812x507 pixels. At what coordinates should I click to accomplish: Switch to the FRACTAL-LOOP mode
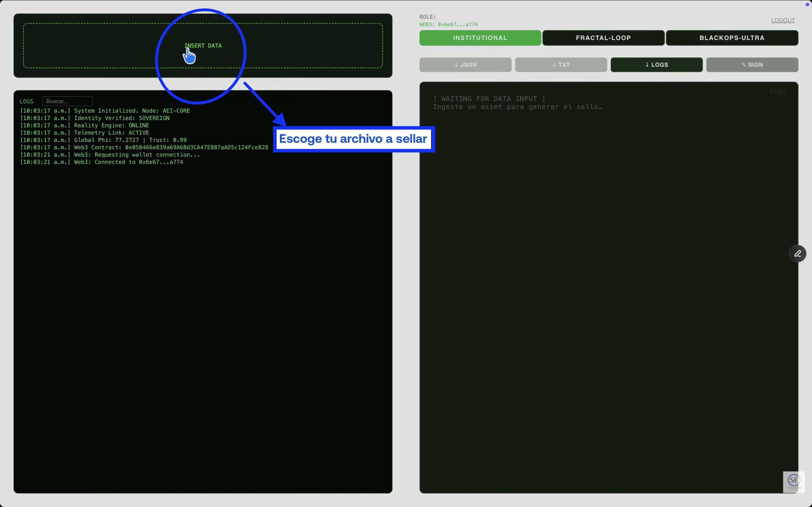tap(603, 38)
